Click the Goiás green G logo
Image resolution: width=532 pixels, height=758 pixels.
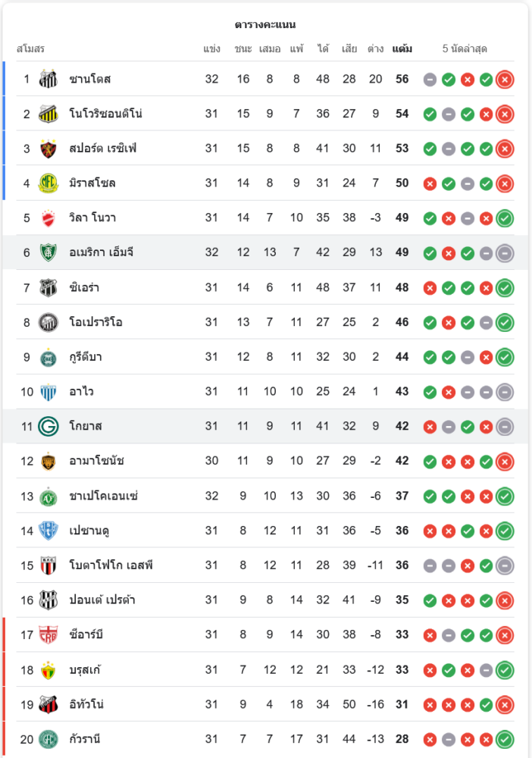[x=49, y=427]
